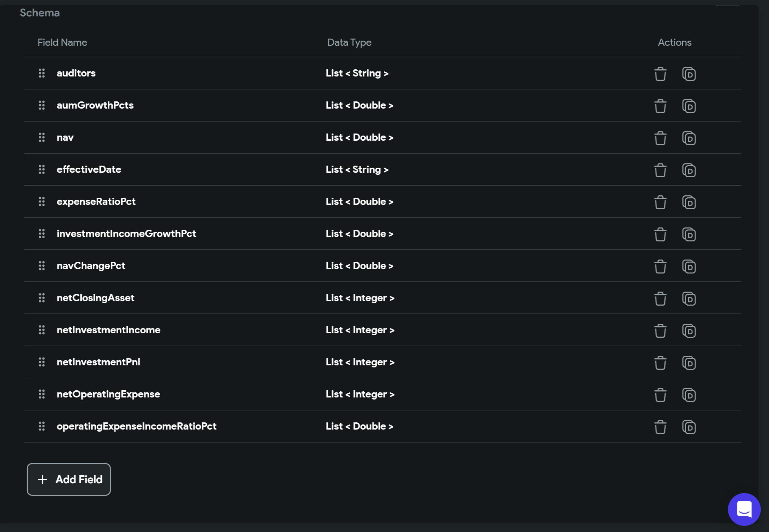Duplicate the aumGrowthPcts field
The width and height of the screenshot is (769, 532).
pos(689,106)
